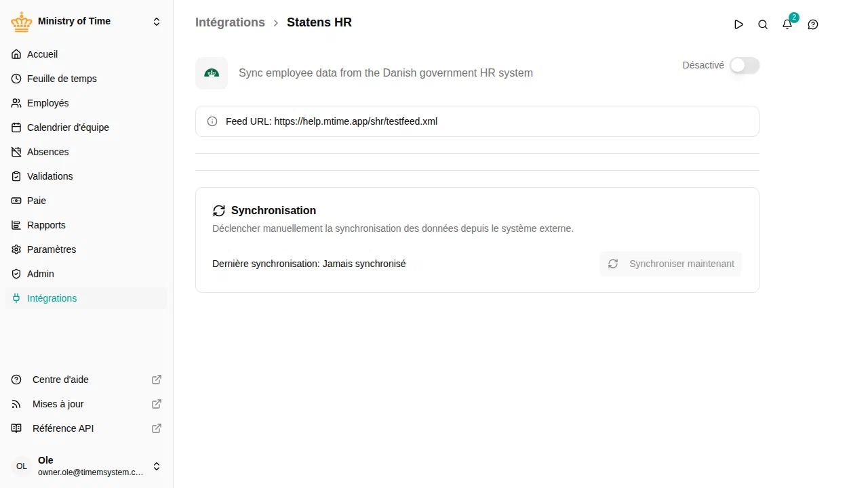Viewport: 868px width, 488px height.
Task: Open search with the magnifier icon
Action: [x=763, y=24]
